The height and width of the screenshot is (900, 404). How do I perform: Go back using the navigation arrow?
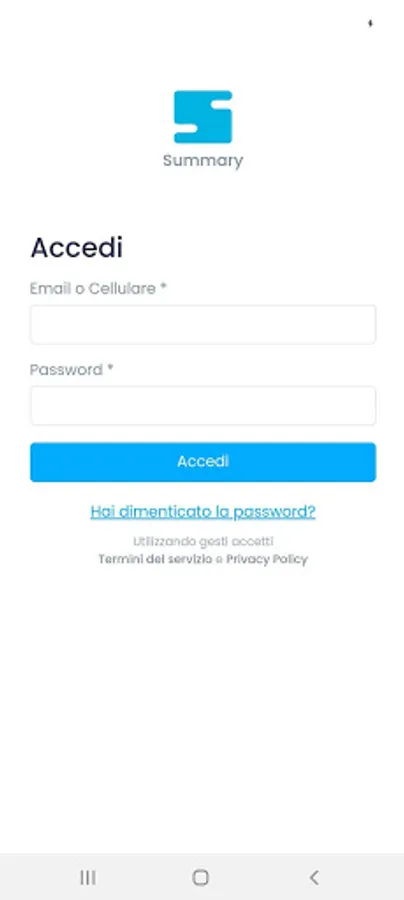click(x=313, y=877)
